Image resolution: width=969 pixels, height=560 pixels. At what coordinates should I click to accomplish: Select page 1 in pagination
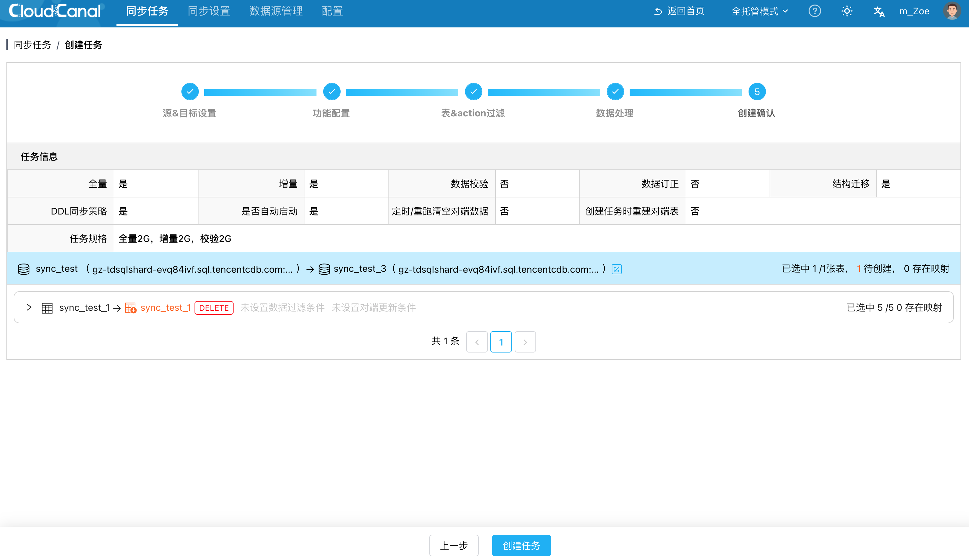pos(501,342)
